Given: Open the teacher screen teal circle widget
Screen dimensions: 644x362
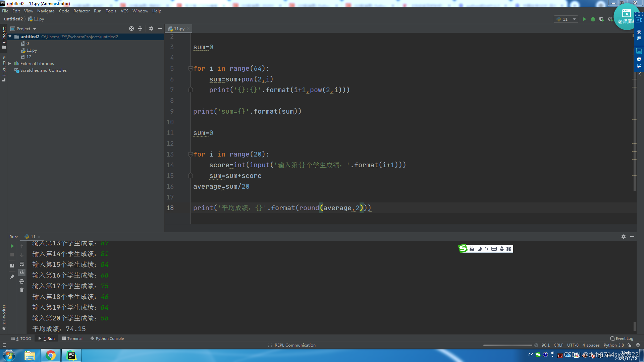Looking at the screenshot, I should coord(626,17).
